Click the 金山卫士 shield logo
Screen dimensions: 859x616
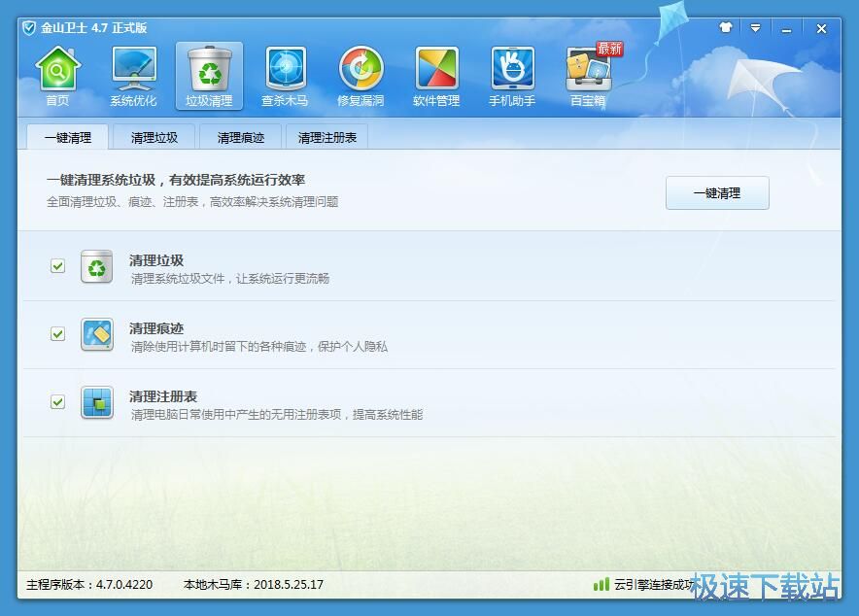pyautogui.click(x=29, y=28)
